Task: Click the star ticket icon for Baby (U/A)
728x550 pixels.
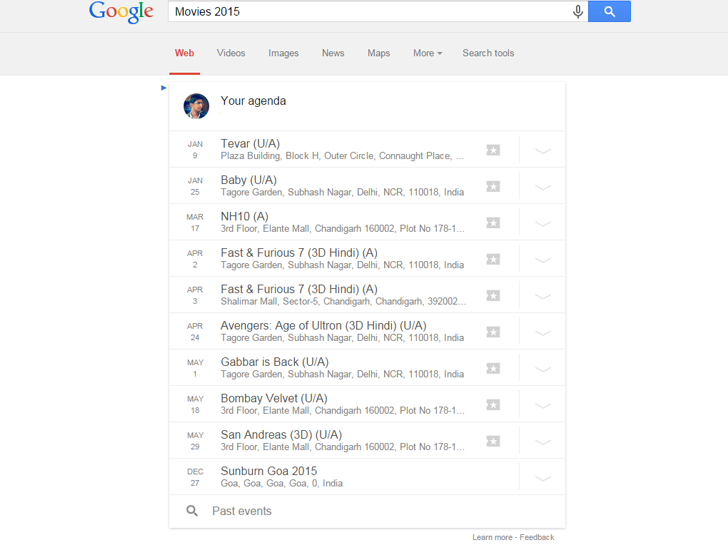Action: [493, 187]
